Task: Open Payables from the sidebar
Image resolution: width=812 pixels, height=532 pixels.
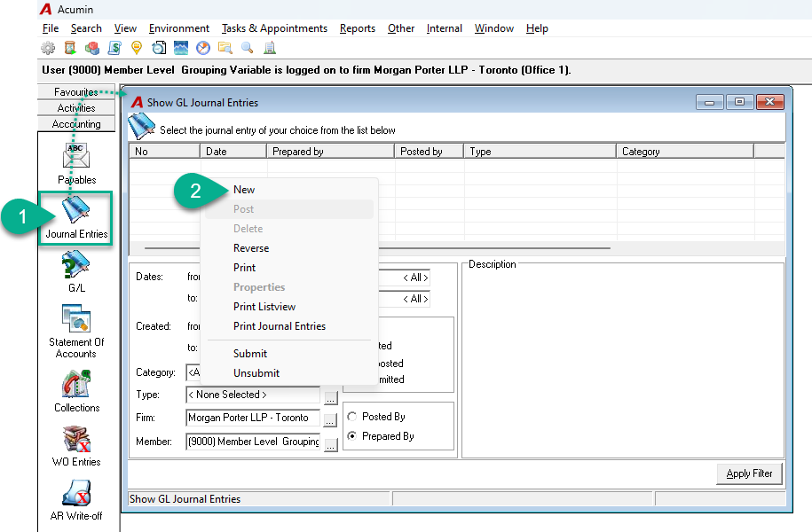Action: (x=76, y=163)
